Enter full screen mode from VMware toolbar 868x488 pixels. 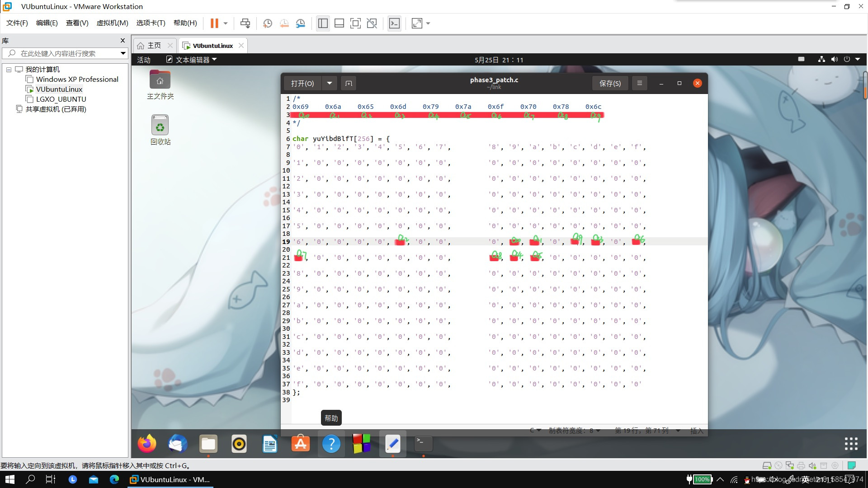coord(355,23)
